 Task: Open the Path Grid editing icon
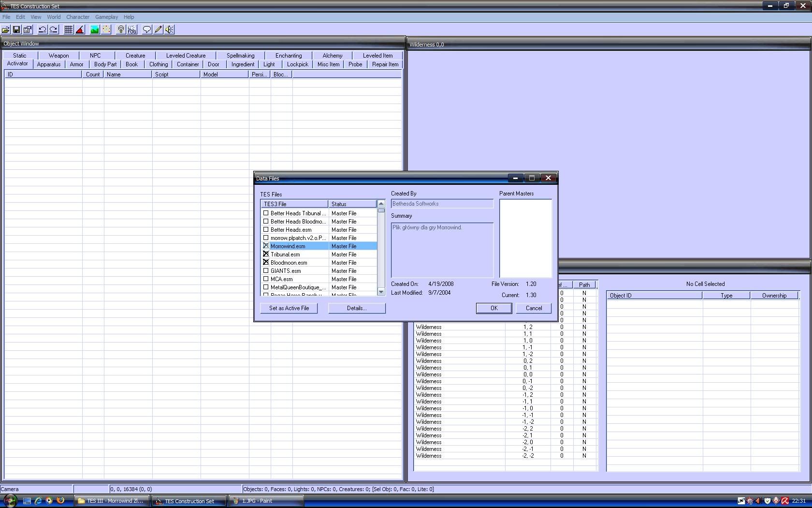106,30
